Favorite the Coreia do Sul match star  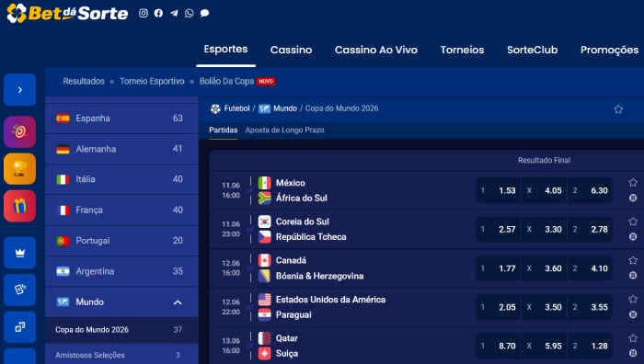coord(633,222)
